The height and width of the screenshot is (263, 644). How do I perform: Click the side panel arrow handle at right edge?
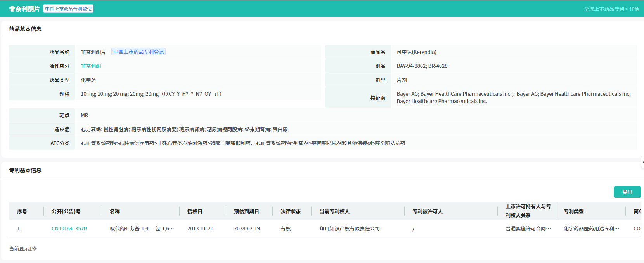[642, 162]
